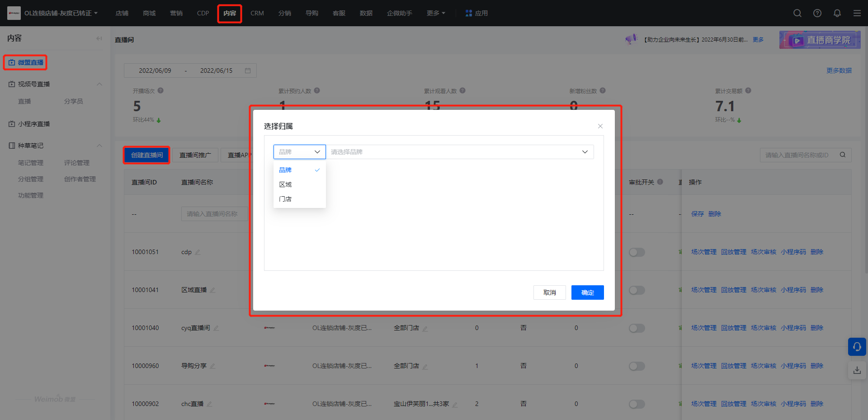
Task: Edit name pencil icon for chc直播
Action: coord(209,404)
